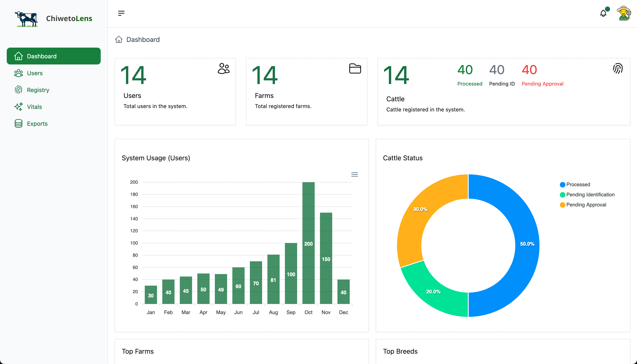Viewport: 637px width, 364px height.
Task: Click the Pending ID label on Cattle card
Action: [502, 84]
